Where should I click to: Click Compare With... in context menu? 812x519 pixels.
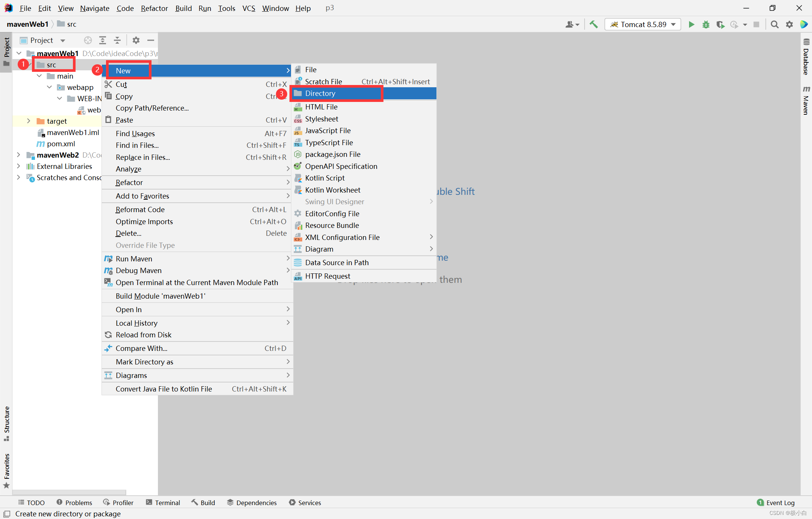(x=197, y=348)
